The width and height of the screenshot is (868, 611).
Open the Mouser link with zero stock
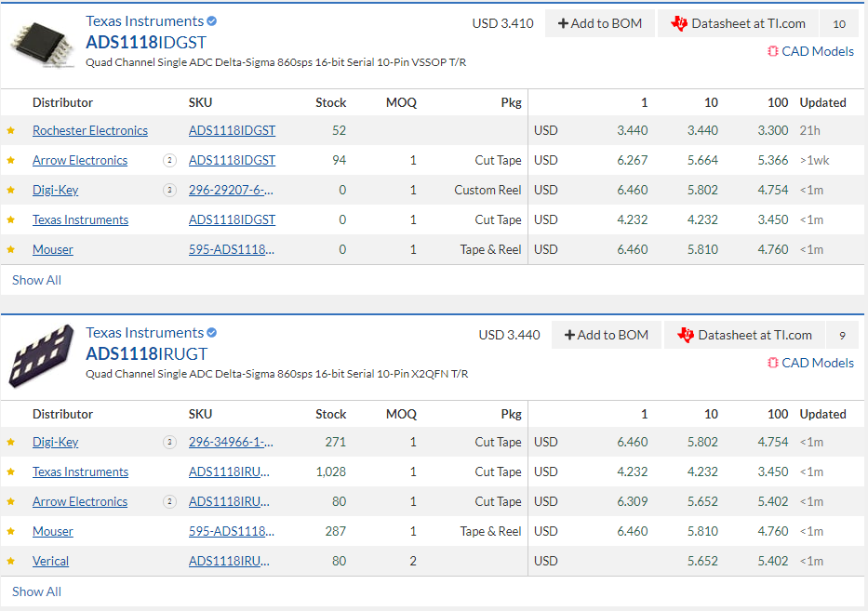[x=53, y=250]
